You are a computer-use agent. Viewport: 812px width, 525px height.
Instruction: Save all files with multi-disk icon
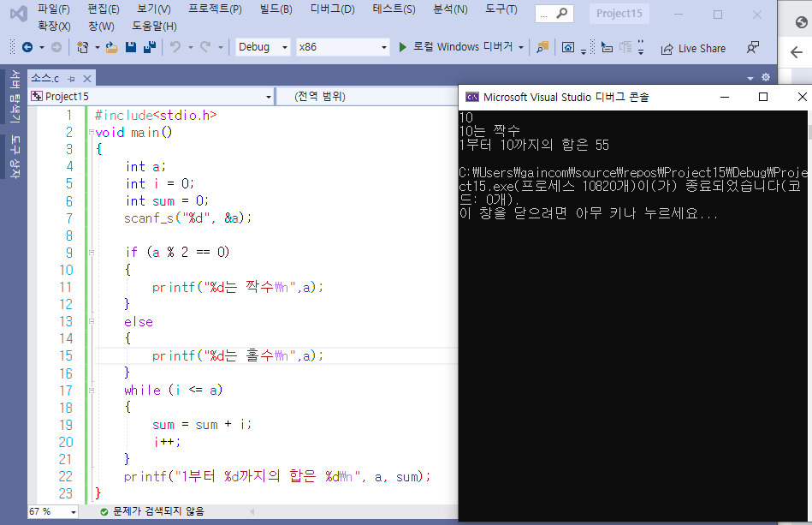[150, 48]
